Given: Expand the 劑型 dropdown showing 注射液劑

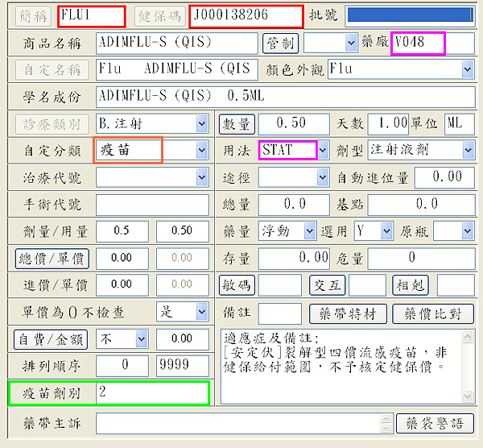Looking at the screenshot, I should (x=468, y=150).
